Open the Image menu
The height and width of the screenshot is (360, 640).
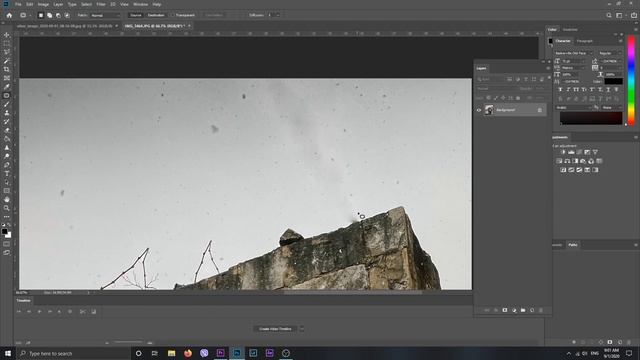43,4
